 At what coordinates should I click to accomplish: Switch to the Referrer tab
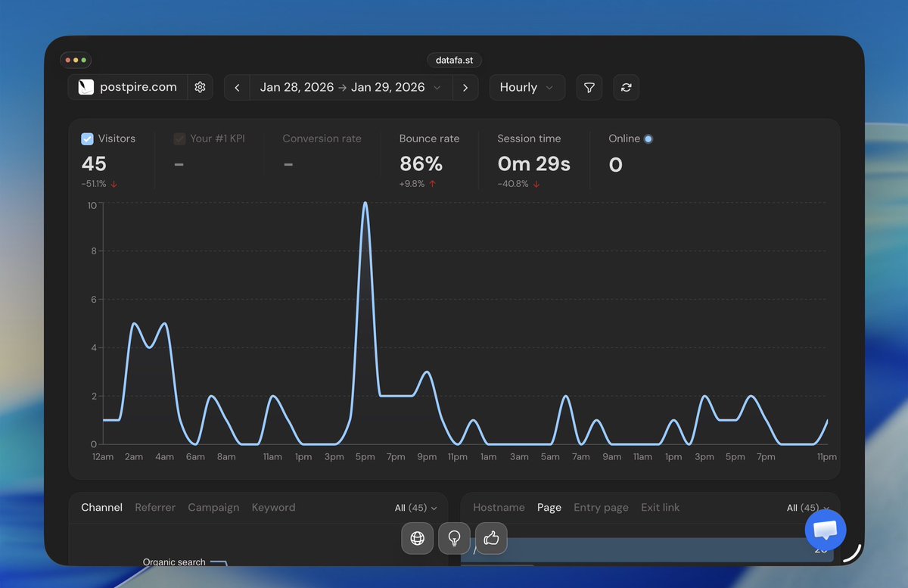click(x=155, y=507)
